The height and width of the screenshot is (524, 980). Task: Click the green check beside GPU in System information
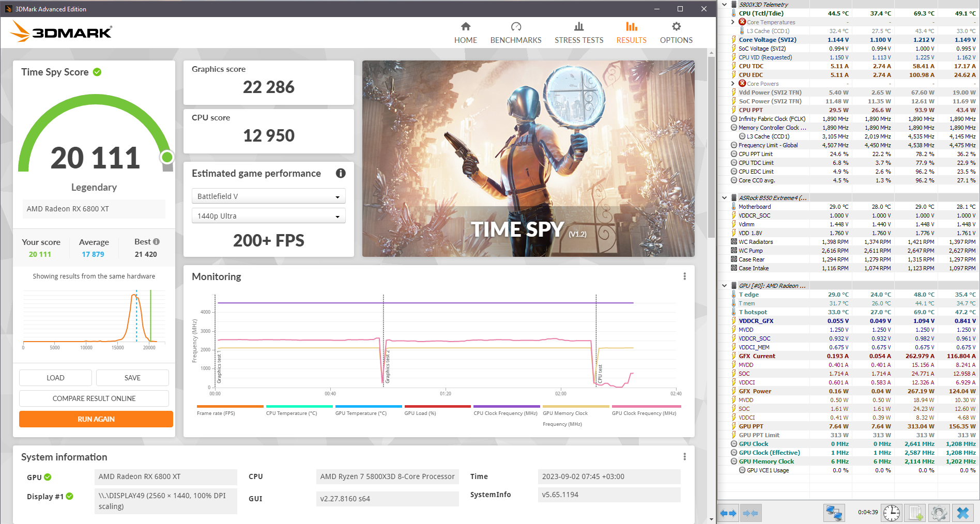click(48, 477)
